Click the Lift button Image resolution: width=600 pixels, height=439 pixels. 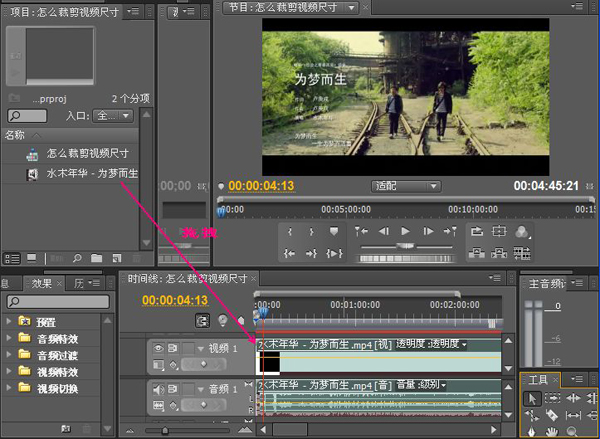coord(477,253)
